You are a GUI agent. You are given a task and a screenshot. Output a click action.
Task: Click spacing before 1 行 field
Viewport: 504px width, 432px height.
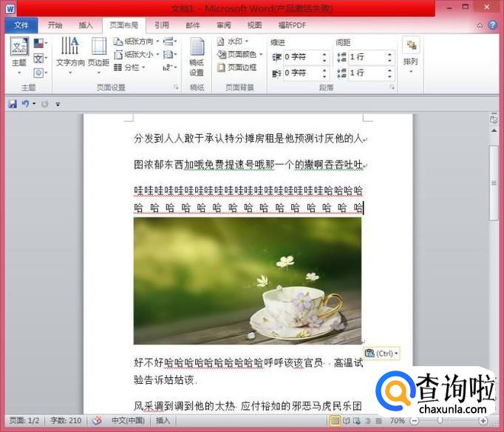click(367, 57)
